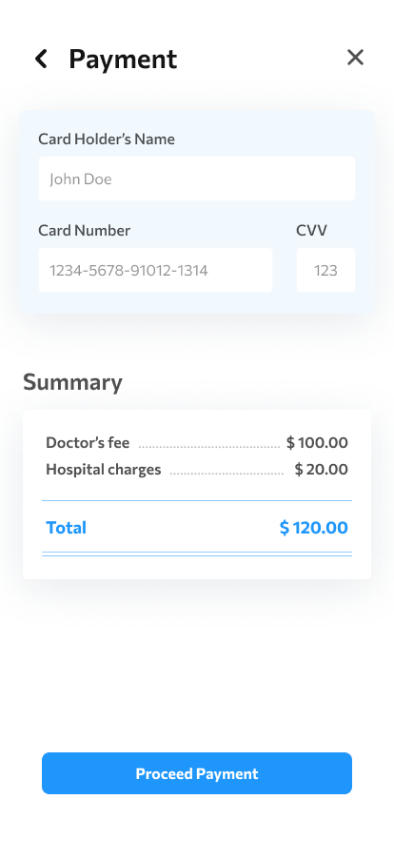Click the CVV label
Viewport: 394px width, 850px height.
click(312, 230)
